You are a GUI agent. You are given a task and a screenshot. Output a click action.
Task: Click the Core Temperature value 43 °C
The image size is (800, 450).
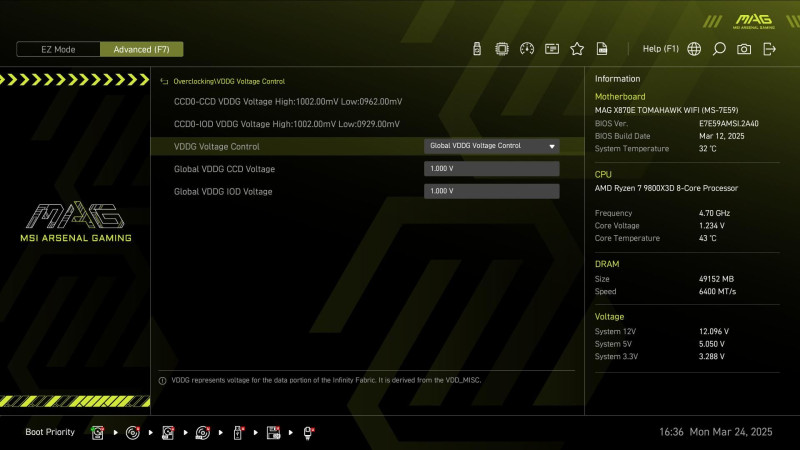708,238
